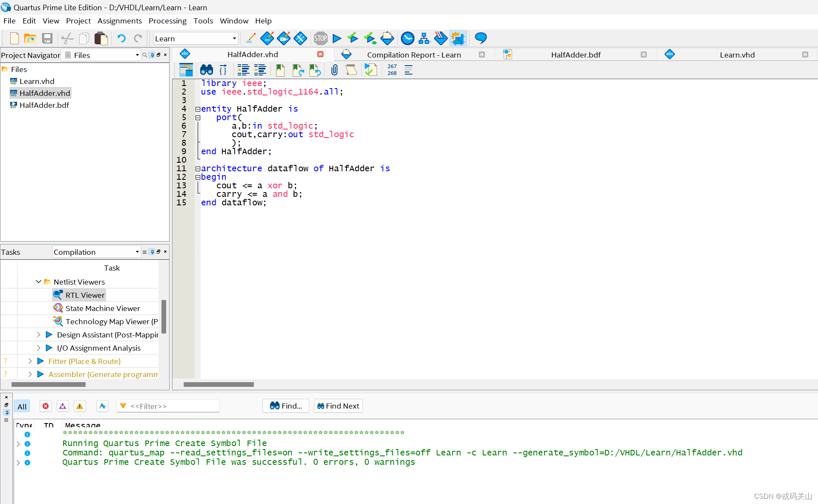
Task: Click the editor horizontal scrollbar thumb
Action: coord(219,384)
